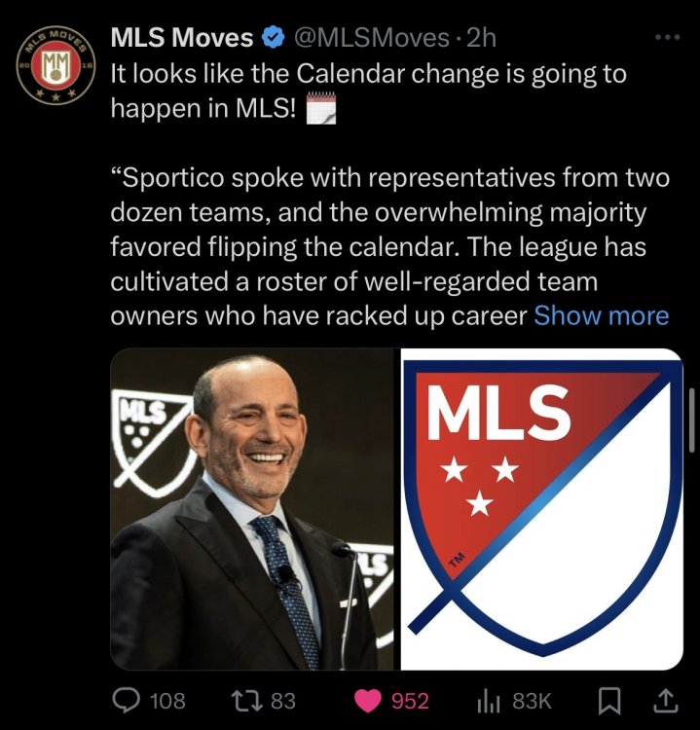Click the 2h timestamp
The width and height of the screenshot is (700, 730).
(x=481, y=38)
